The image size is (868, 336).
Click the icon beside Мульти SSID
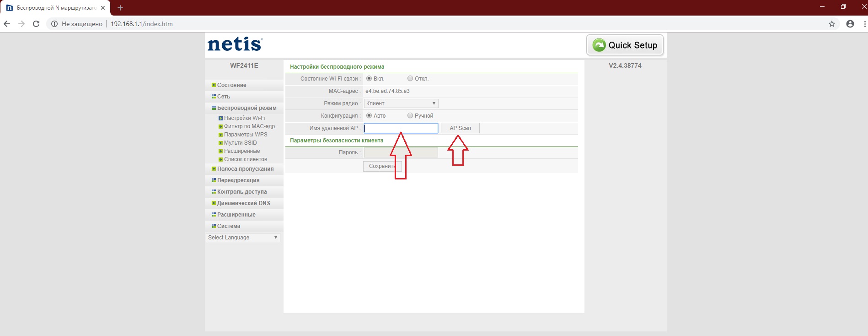[x=220, y=143]
